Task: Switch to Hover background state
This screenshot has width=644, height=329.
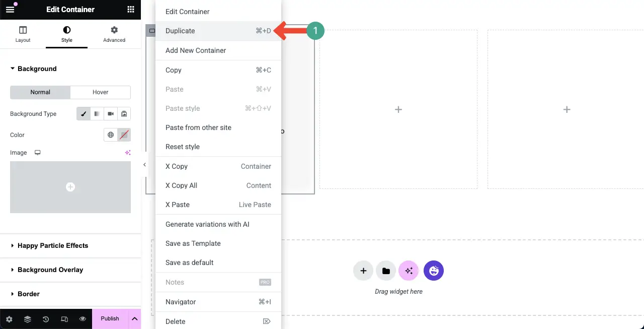Action: tap(101, 92)
